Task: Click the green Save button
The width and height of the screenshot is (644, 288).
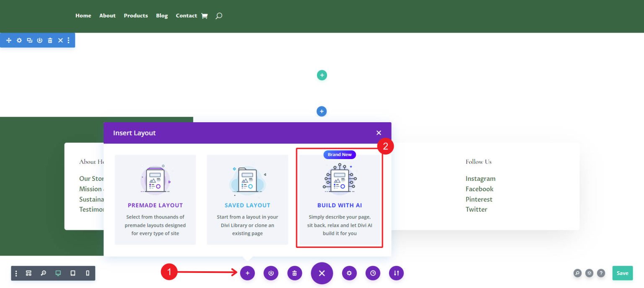Action: (622, 273)
